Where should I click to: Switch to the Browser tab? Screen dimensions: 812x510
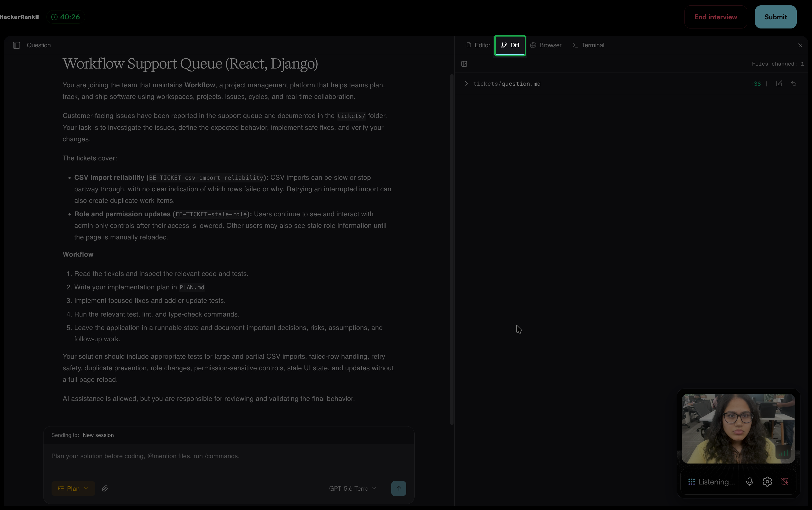click(x=546, y=45)
